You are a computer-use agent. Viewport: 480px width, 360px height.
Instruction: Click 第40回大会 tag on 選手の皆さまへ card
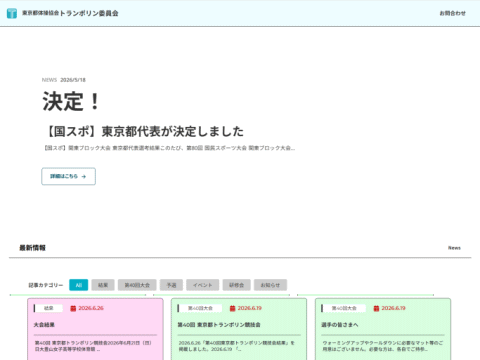tap(344, 308)
